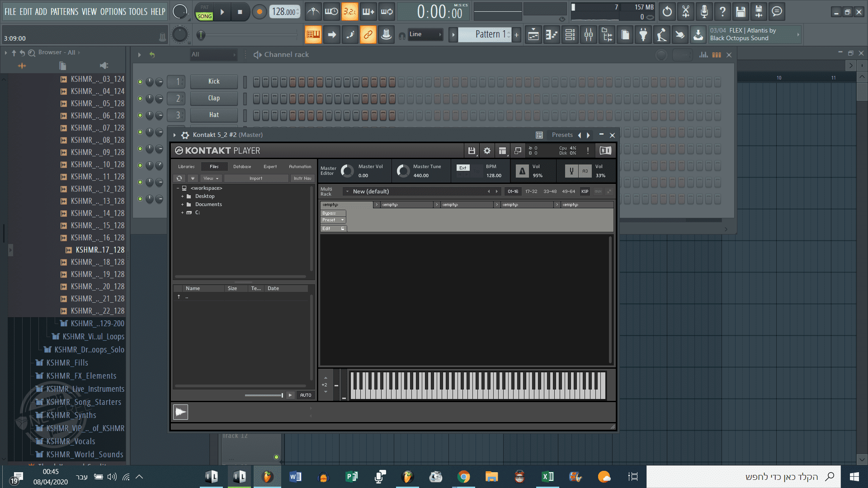
Task: Switch transport to SONG mode
Action: click(x=204, y=16)
